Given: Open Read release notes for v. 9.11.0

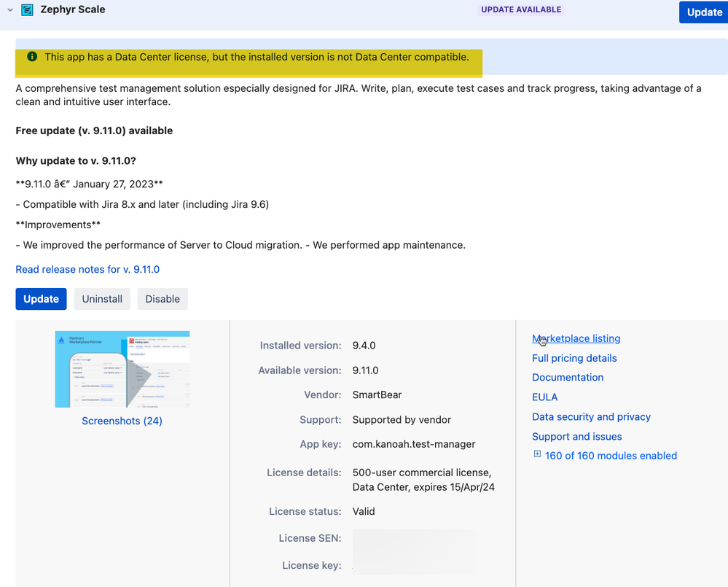Looking at the screenshot, I should (87, 269).
